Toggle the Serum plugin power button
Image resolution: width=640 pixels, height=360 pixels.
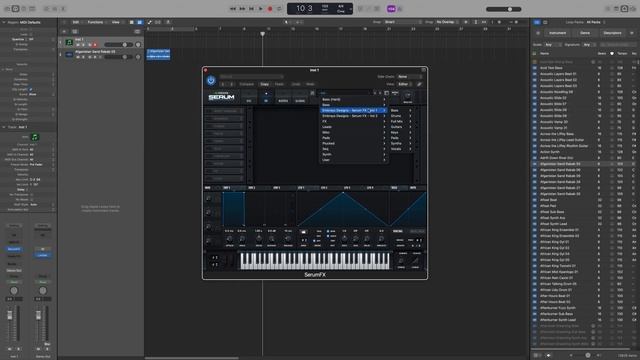[x=211, y=80]
